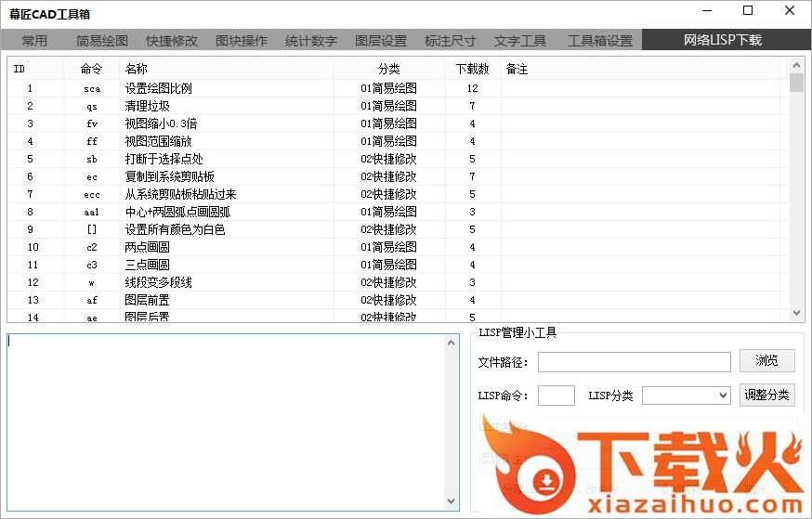Select the 快捷修改 tab
Image resolution: width=812 pixels, height=519 pixels.
click(x=172, y=41)
